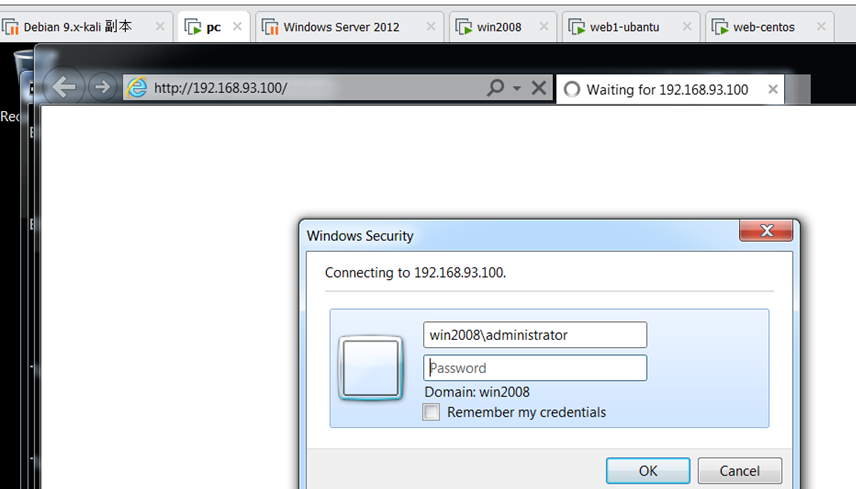Click the browser Back arrow button
The height and width of the screenshot is (489, 856).
tap(65, 88)
